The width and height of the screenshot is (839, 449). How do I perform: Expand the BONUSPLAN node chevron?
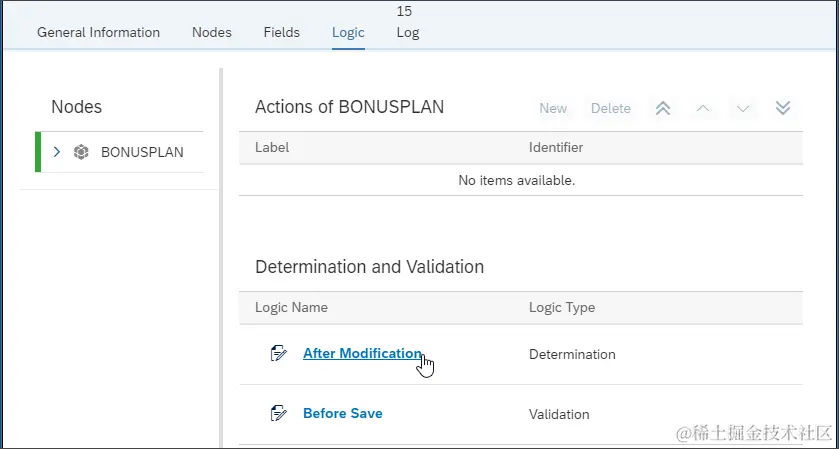pos(57,152)
